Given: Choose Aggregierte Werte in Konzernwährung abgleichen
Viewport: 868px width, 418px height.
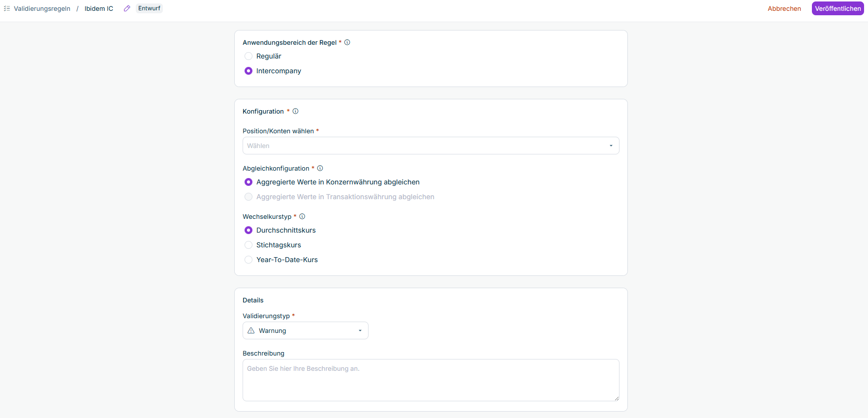Looking at the screenshot, I should click(248, 182).
